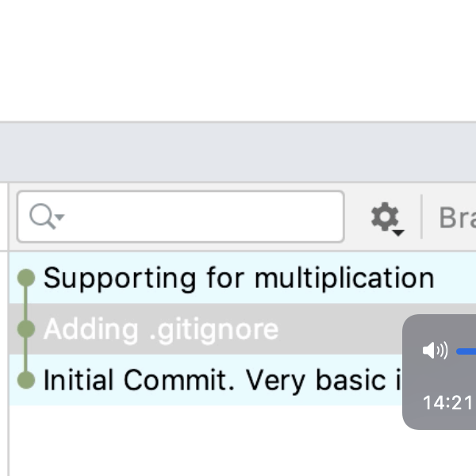Click the blue volume slider track
Image resolution: width=476 pixels, height=476 pixels.
466,350
